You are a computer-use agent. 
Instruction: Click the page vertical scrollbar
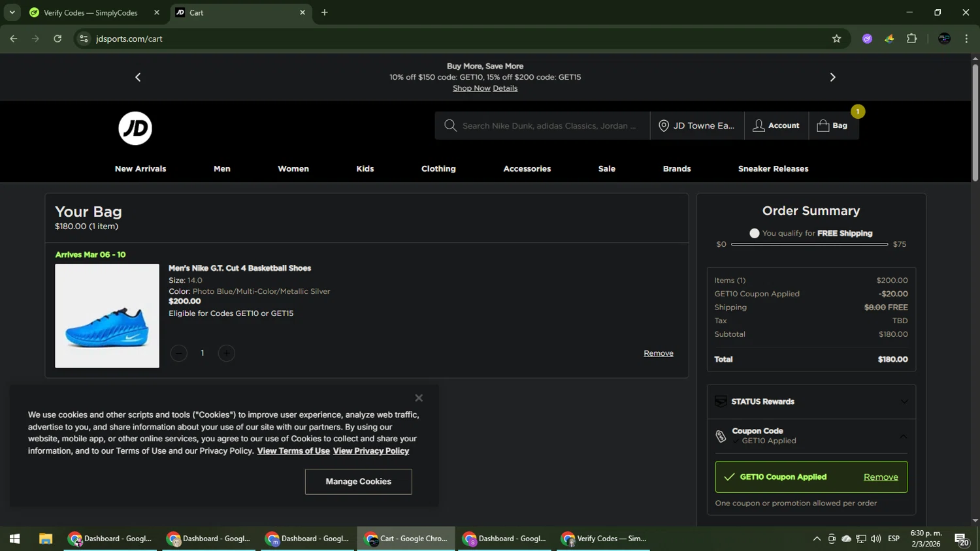[x=975, y=122]
